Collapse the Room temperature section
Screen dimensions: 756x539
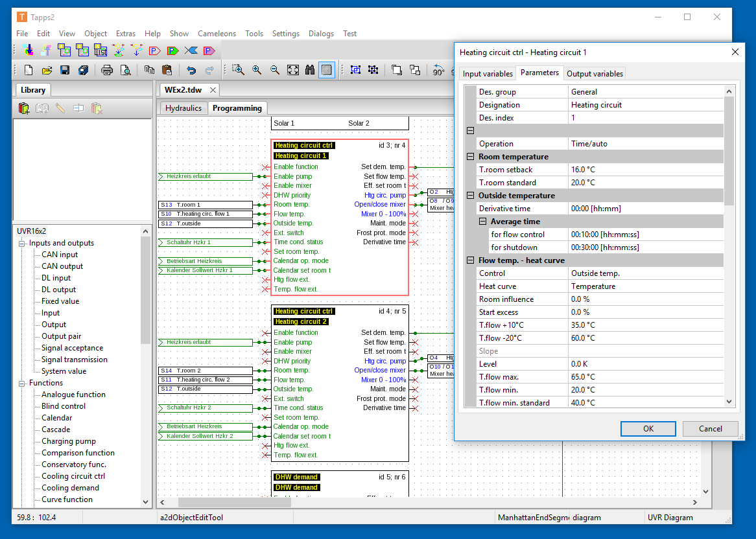pyautogui.click(x=471, y=157)
